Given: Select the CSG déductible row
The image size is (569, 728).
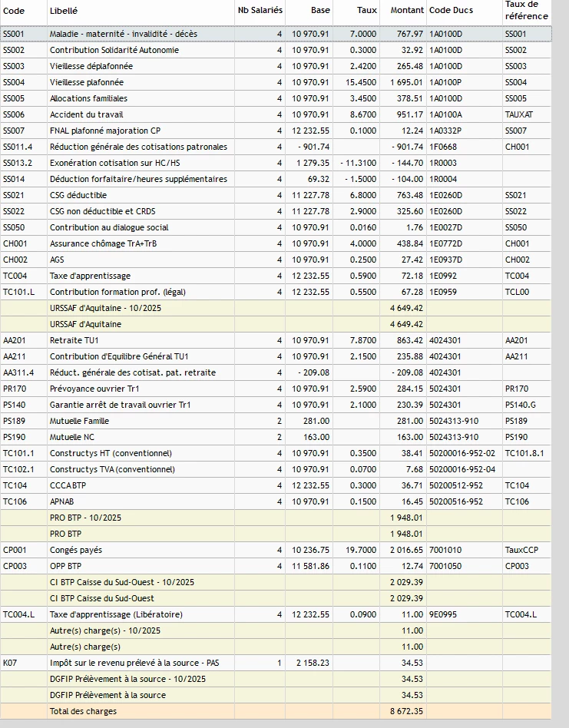Looking at the screenshot, I should point(276,196).
